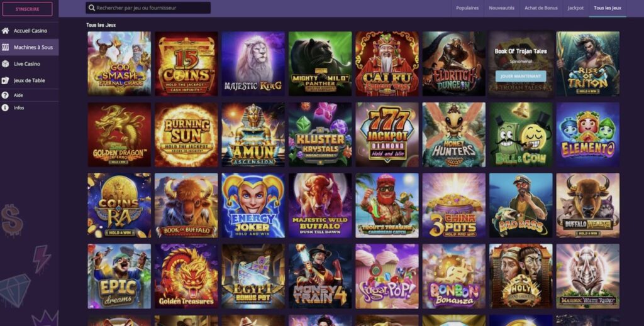The image size is (644, 326).
Task: Open the 15 Coins game thumbnail
Action: [186, 63]
